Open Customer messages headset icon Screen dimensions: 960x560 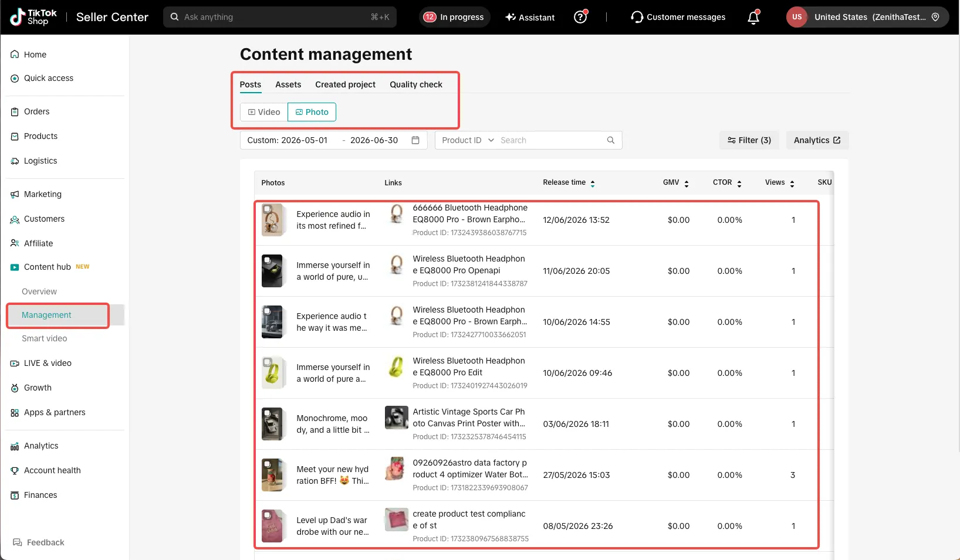pyautogui.click(x=637, y=17)
